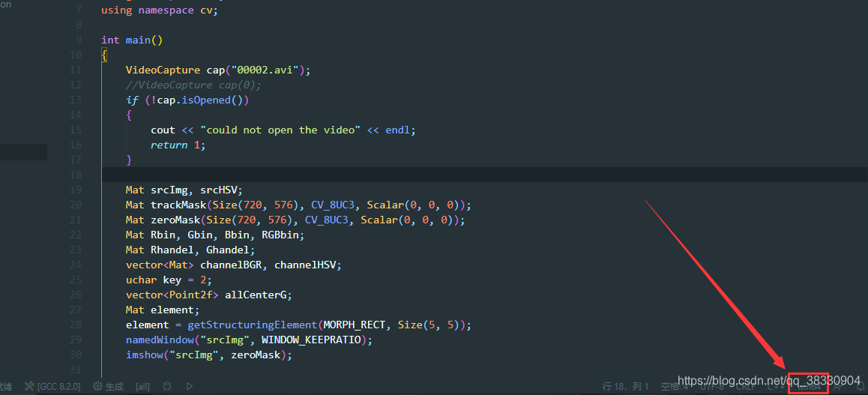
Task: Click the imshow("srcImg", zeroMask); line
Action: coord(208,354)
